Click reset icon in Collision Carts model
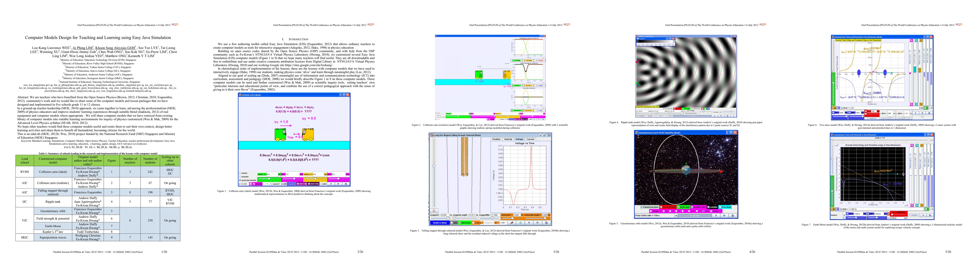 [x=346, y=184]
